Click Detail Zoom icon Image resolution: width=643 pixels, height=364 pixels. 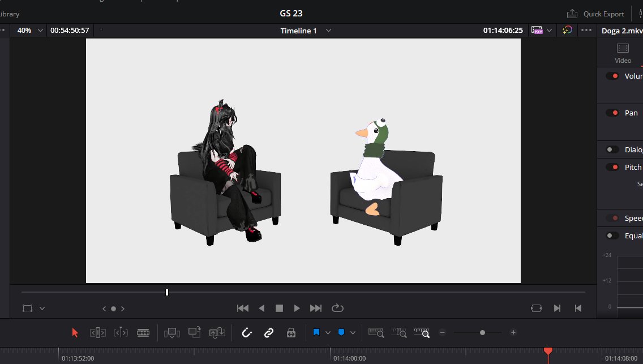pyautogui.click(x=398, y=332)
